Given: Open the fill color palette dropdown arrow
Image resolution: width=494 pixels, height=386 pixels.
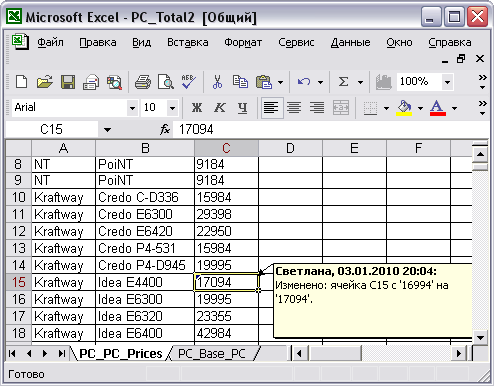Looking at the screenshot, I should pos(420,108).
